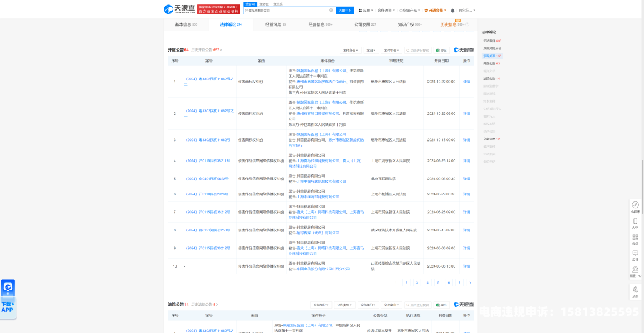Open the 应用 apps dropdown

point(365,10)
